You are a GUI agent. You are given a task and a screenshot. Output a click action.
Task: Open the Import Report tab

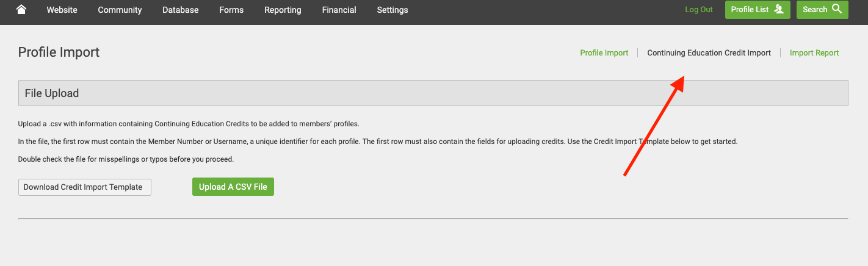point(814,53)
